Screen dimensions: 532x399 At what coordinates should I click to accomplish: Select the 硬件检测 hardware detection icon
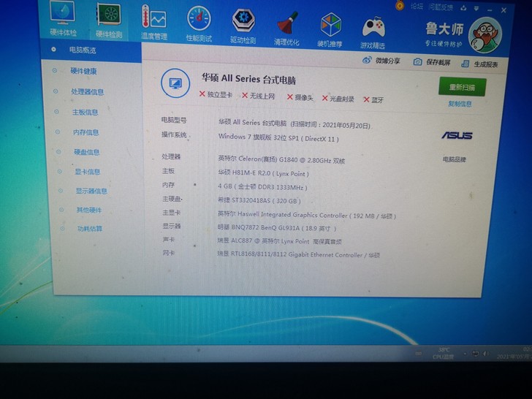point(109,20)
